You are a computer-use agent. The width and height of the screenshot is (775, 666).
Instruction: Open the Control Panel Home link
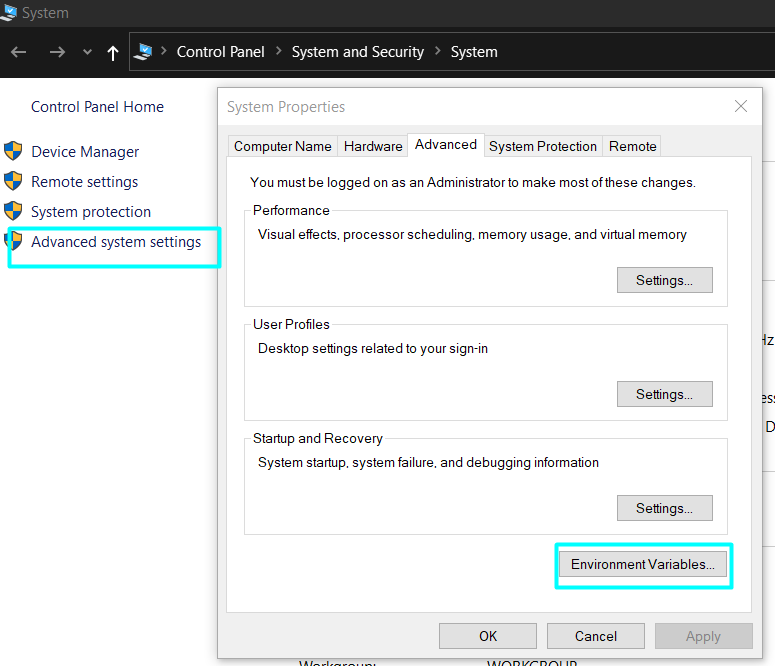coord(97,107)
